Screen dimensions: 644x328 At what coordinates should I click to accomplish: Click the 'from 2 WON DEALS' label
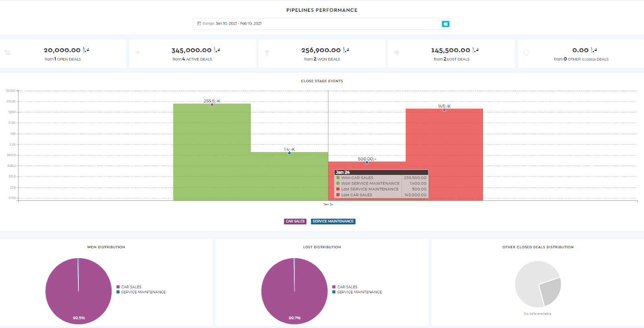point(322,59)
